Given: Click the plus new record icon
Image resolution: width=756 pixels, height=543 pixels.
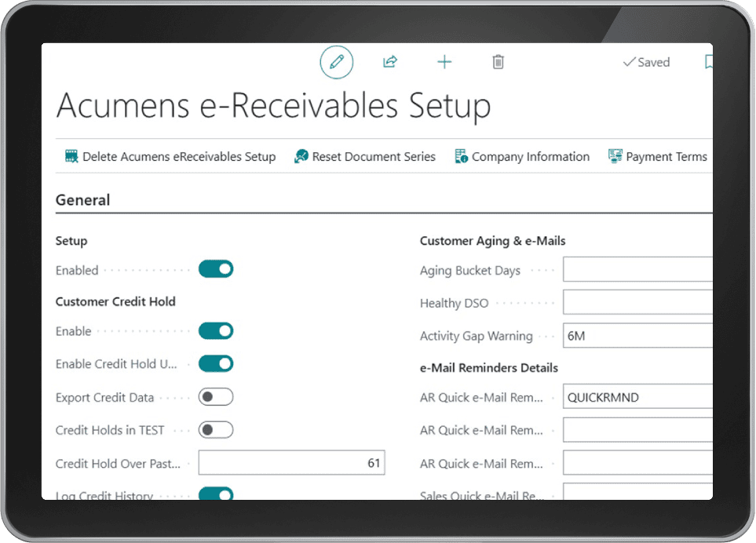Looking at the screenshot, I should (x=444, y=62).
